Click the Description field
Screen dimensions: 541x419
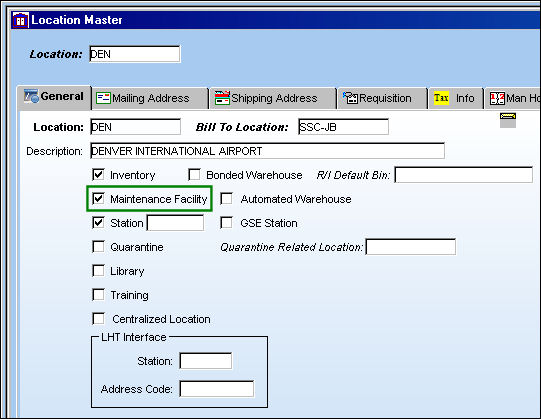267,151
